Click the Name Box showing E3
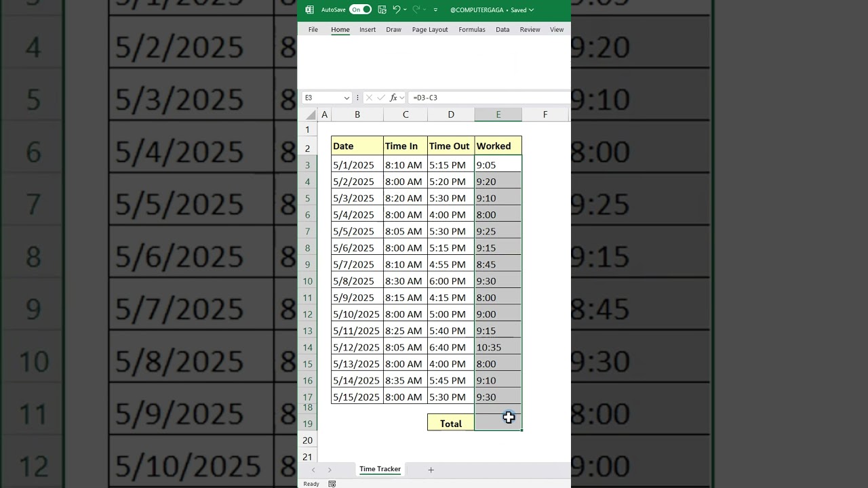This screenshot has height=488, width=868. [322, 98]
